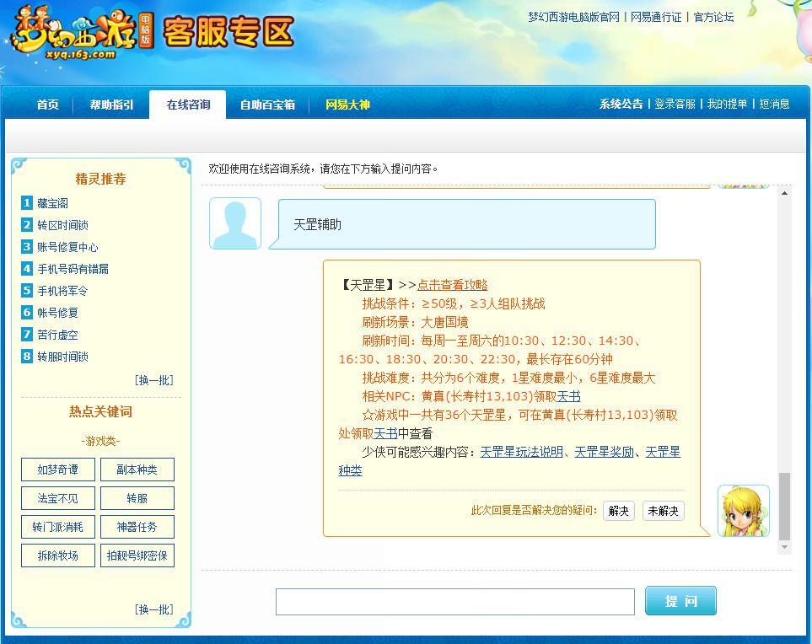
Task: Click the blank user avatar image
Action: (x=234, y=222)
